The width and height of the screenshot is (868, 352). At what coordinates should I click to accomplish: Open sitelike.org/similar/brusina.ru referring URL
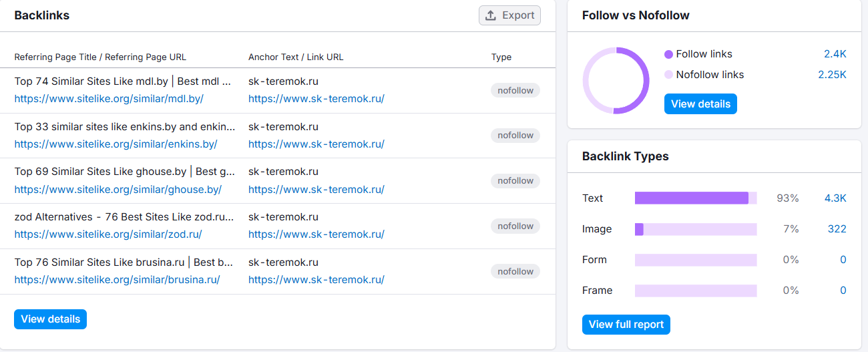point(117,280)
